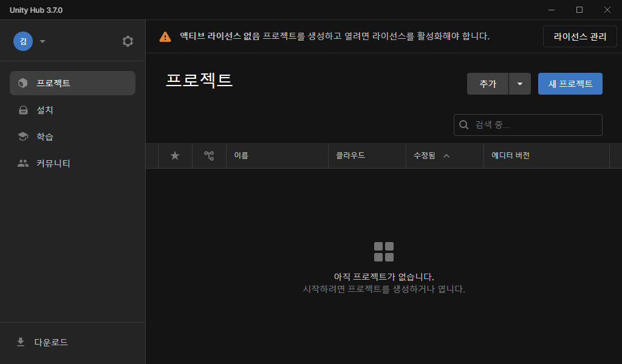Close the Unity Hub window
This screenshot has width=622, height=364.
[x=607, y=10]
